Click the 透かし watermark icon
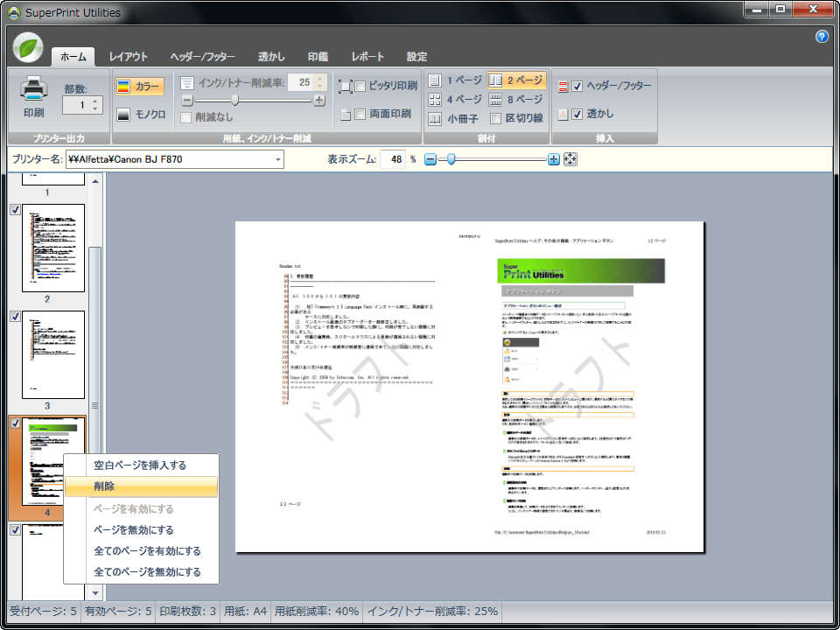The width and height of the screenshot is (840, 630). click(x=563, y=114)
